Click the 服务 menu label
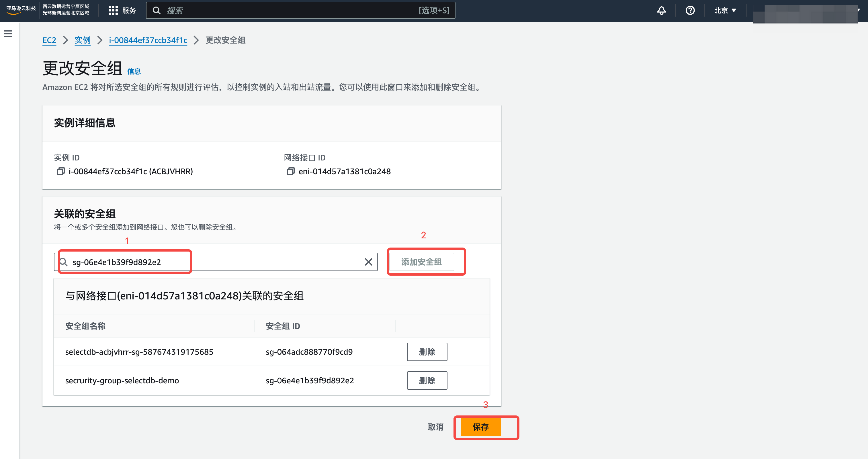 tap(129, 10)
